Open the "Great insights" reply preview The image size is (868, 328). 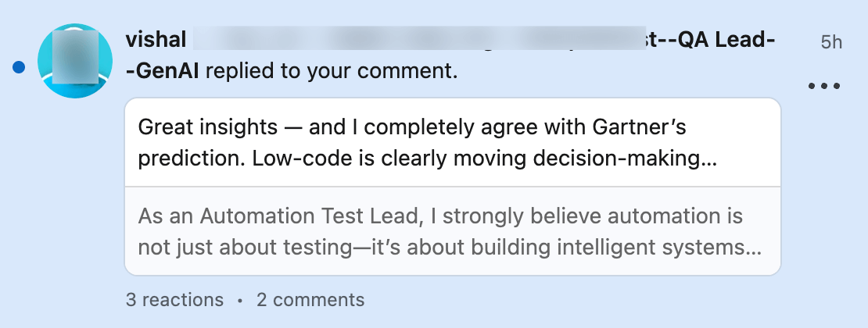click(411, 127)
